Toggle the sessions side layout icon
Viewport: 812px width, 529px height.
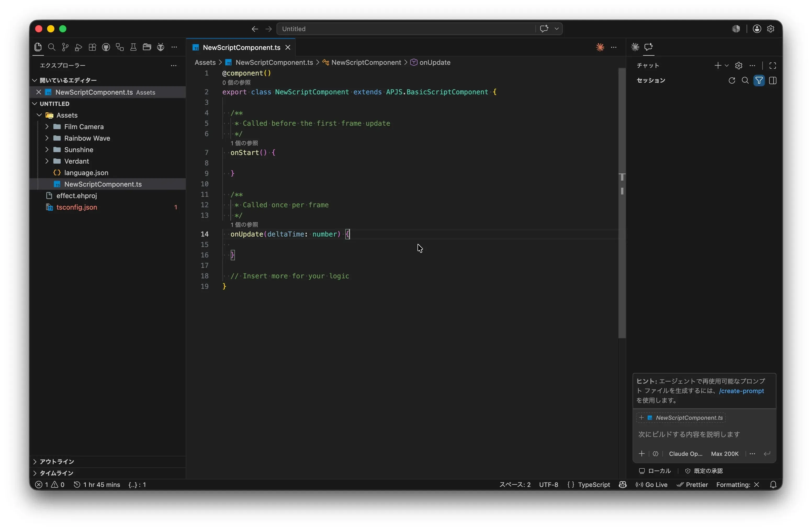(x=773, y=80)
